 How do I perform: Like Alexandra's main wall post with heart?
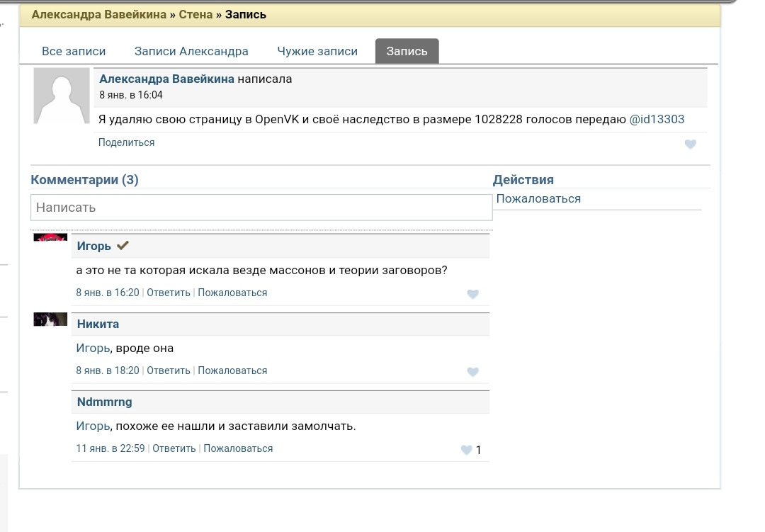(690, 145)
